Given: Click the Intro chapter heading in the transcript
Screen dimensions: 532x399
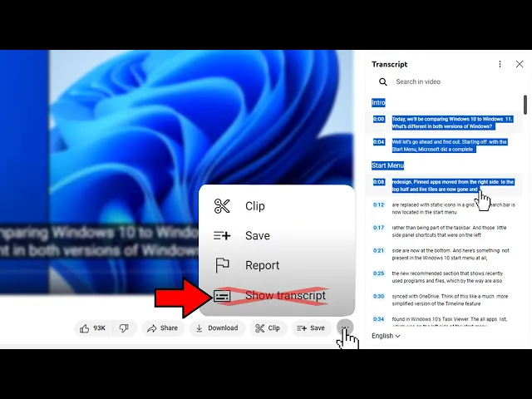Looking at the screenshot, I should click(378, 103).
